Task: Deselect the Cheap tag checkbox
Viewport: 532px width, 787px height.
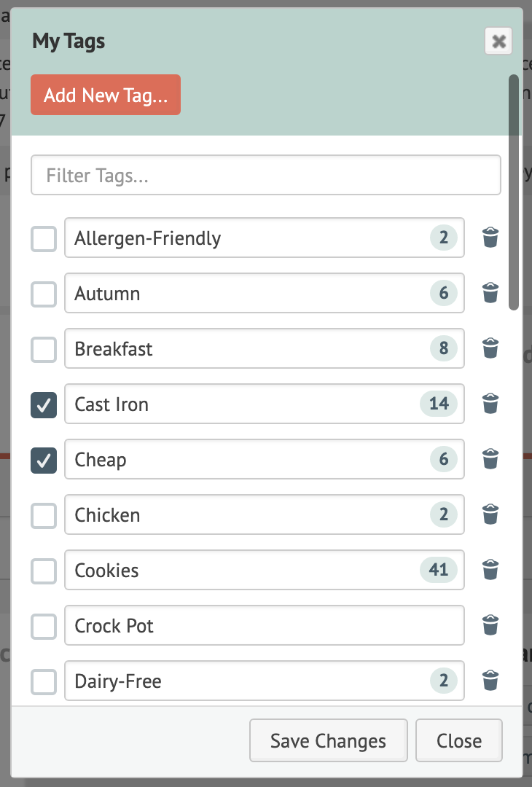Action: [44, 460]
